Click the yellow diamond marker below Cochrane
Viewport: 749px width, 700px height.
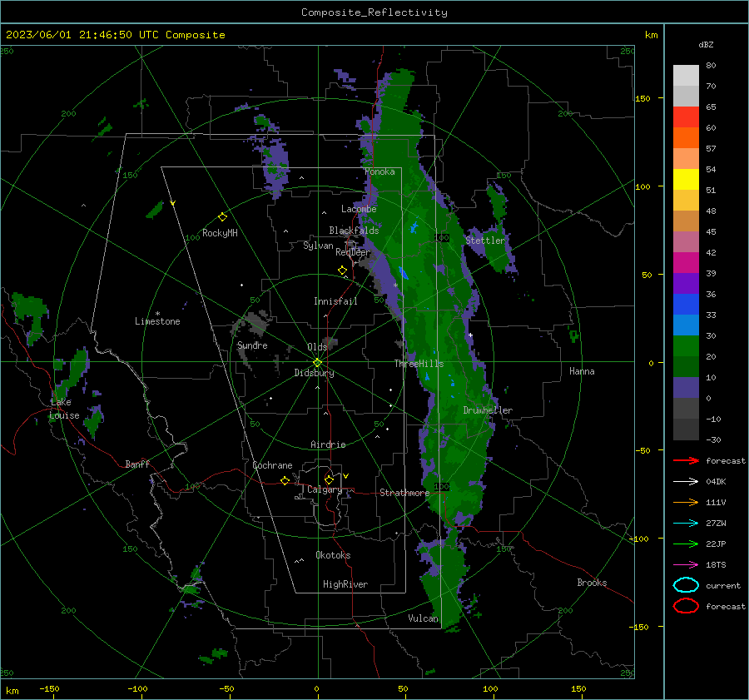[285, 480]
